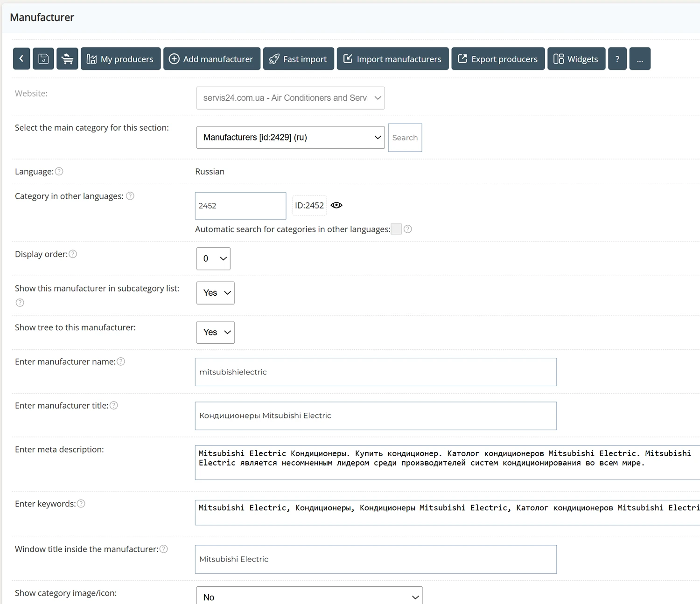
Task: Start Fast import
Action: [299, 59]
